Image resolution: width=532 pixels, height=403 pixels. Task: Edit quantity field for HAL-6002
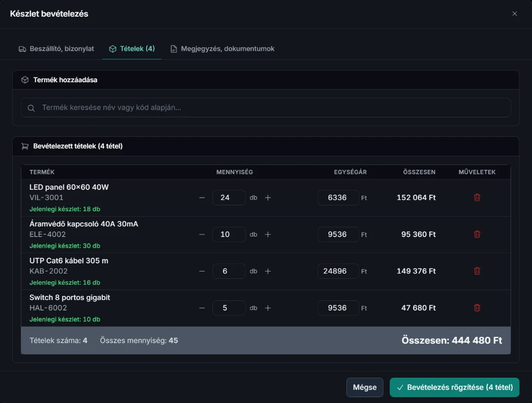coord(228,308)
